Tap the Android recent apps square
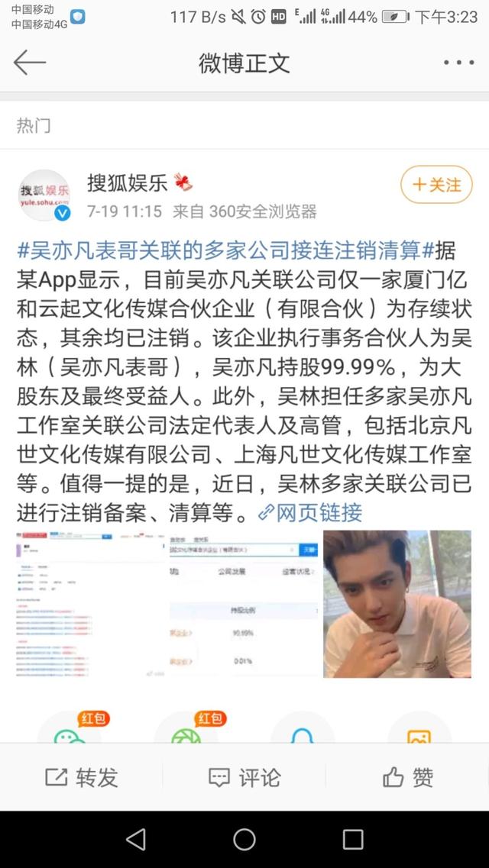This screenshot has width=489, height=868. [x=353, y=839]
